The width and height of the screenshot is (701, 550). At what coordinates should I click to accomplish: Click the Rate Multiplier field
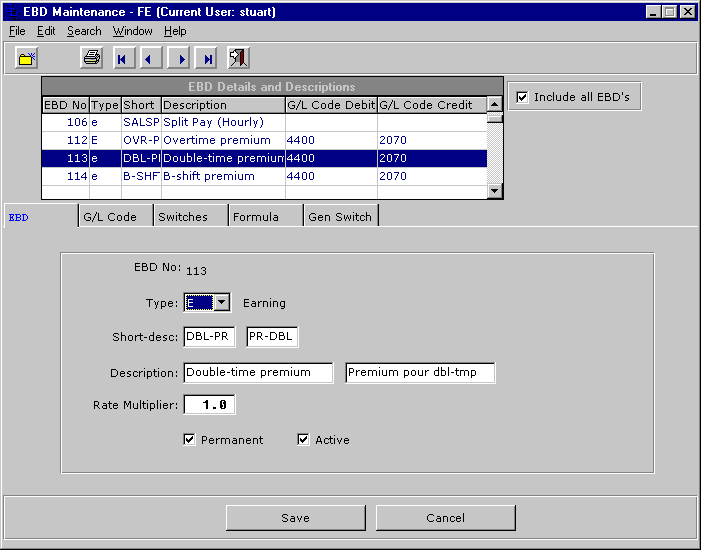pos(210,405)
